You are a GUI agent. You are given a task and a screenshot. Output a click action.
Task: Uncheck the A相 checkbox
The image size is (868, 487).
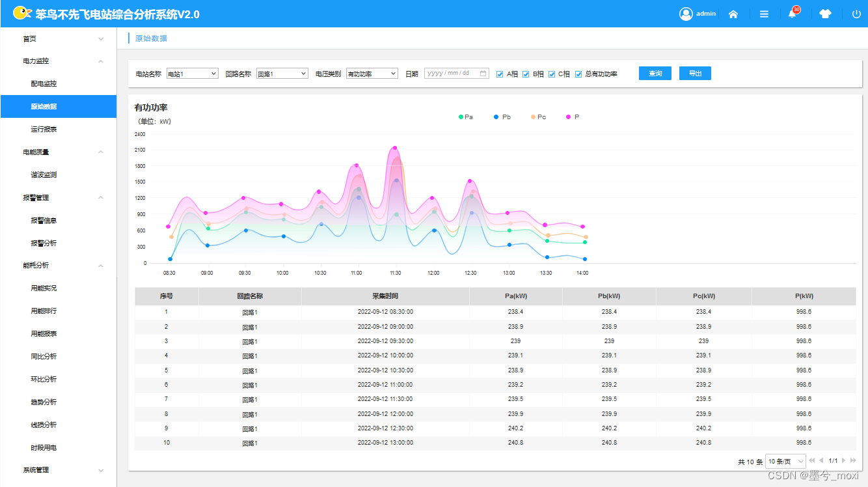(500, 74)
